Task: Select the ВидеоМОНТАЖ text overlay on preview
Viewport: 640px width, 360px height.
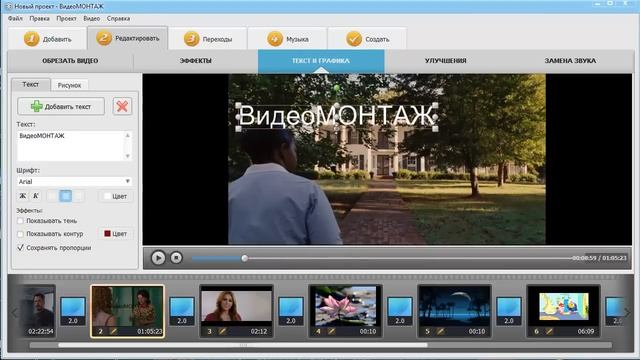Action: pos(336,116)
